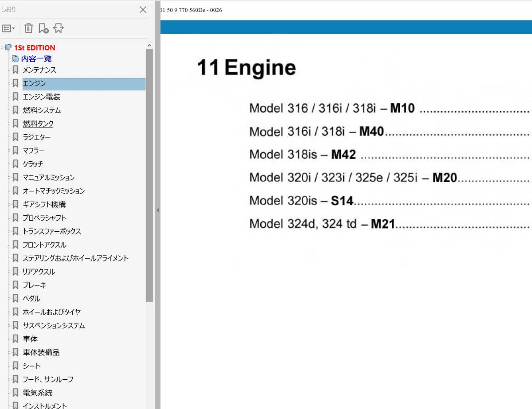
Task: Open the 内容一覧 bookmark
Action: (36, 58)
